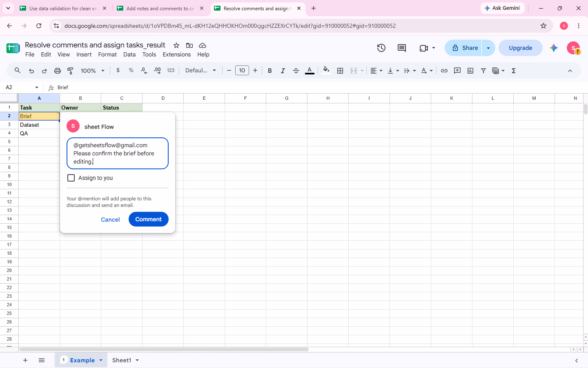
Task: Open the Name Box dropdown arrow
Action: pos(37,88)
